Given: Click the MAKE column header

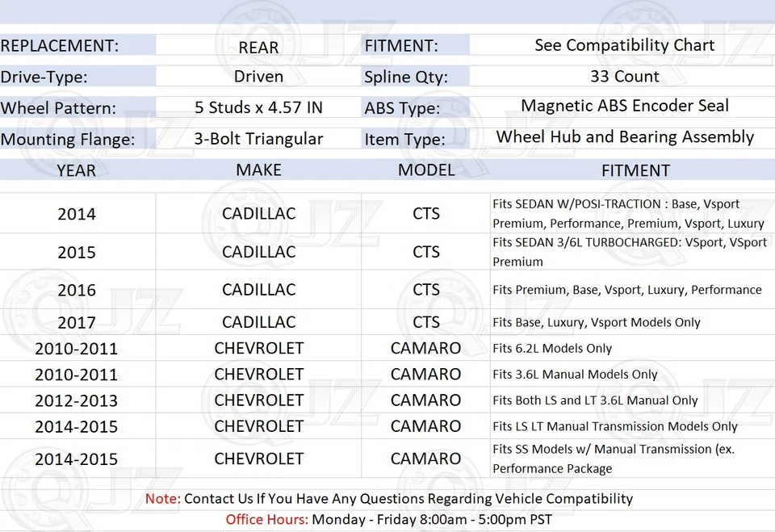Looking at the screenshot, I should tap(258, 170).
